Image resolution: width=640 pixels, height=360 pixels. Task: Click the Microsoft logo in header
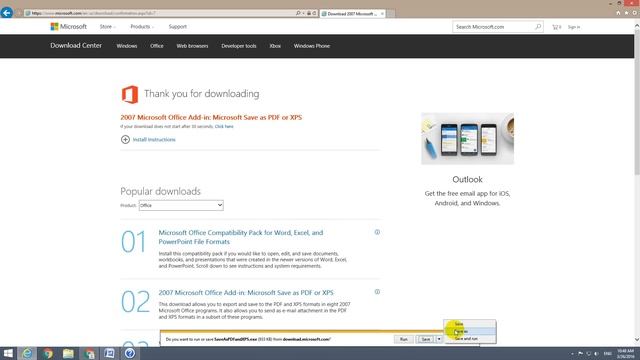[x=68, y=27]
